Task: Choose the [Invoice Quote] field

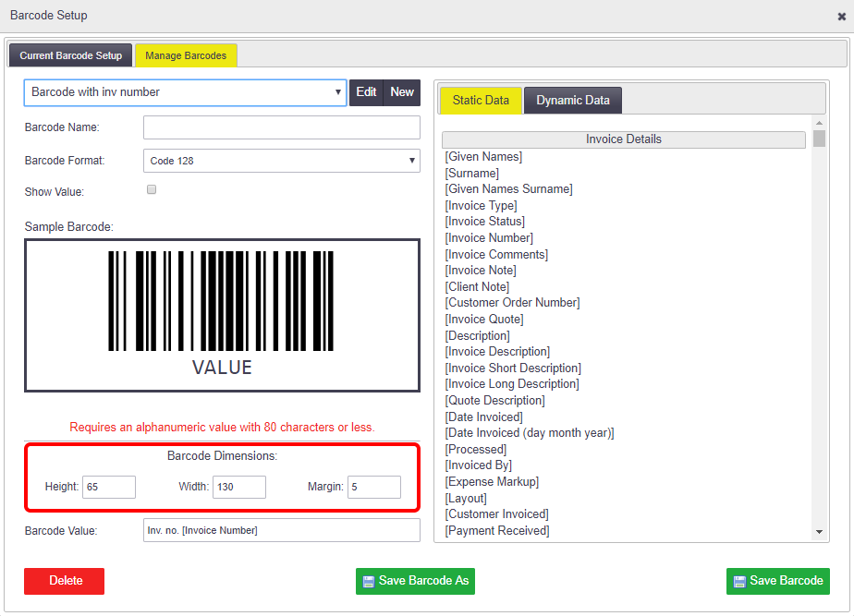Action: 484,320
